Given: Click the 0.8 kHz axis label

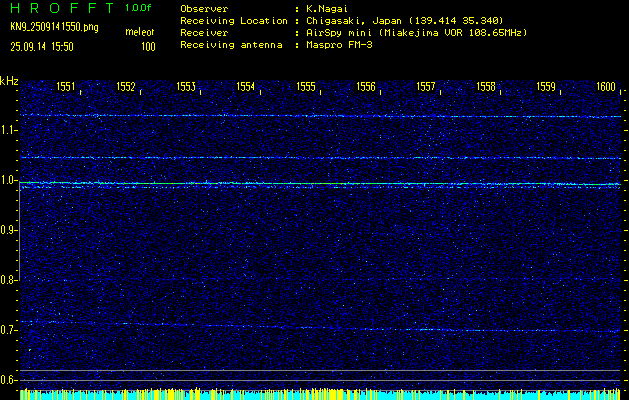Looking at the screenshot, I should tap(7, 280).
